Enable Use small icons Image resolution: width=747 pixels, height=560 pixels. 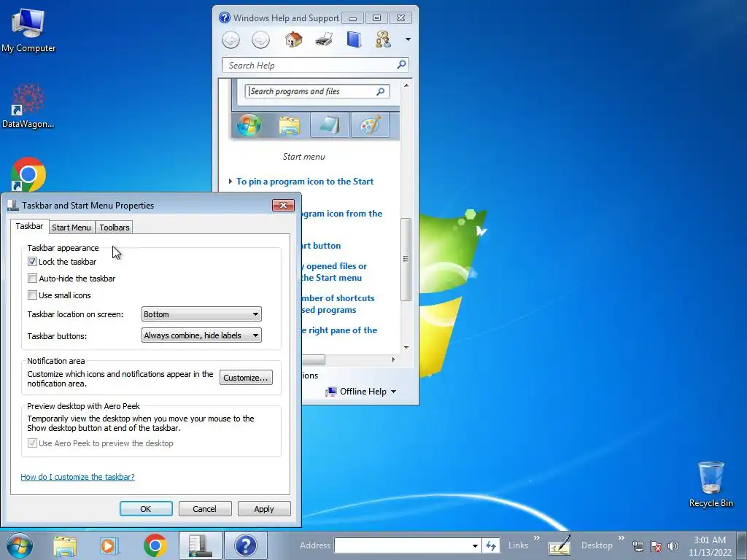[32, 295]
